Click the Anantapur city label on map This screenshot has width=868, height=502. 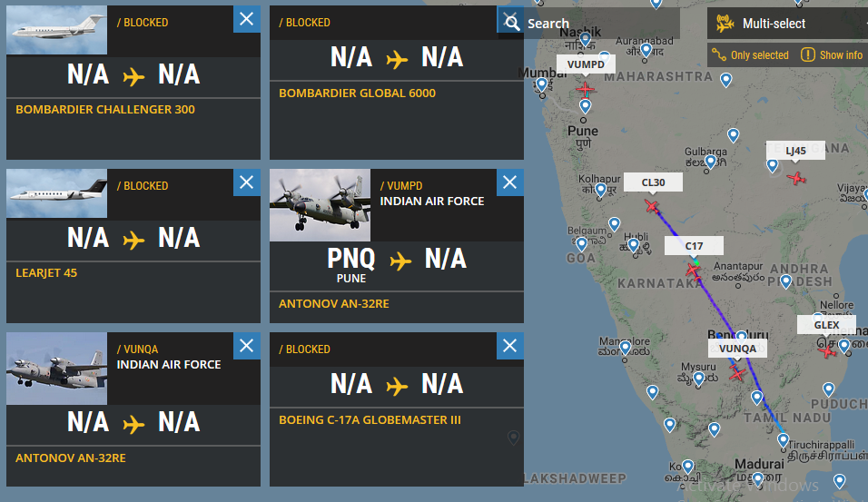pyautogui.click(x=738, y=266)
